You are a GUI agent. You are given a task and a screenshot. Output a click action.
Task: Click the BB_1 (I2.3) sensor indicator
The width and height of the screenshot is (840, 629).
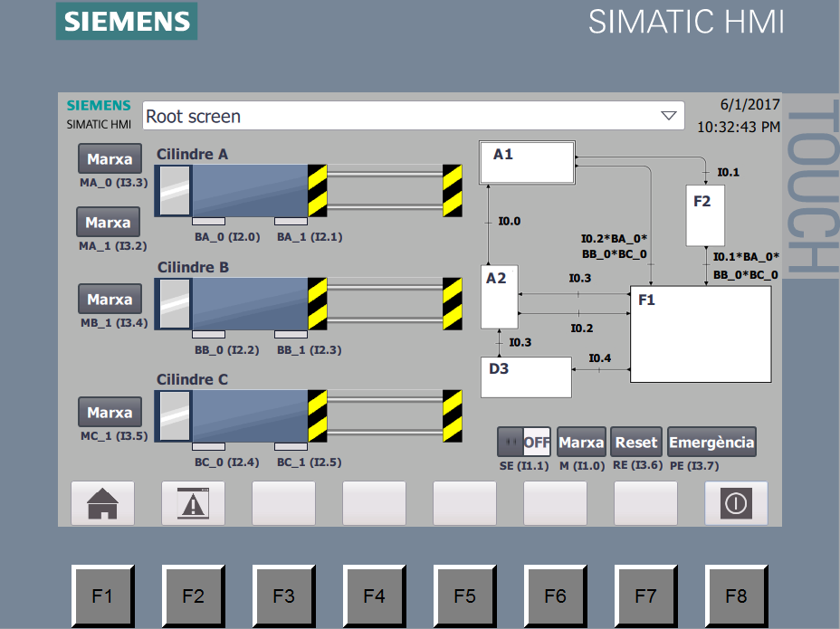291,334
